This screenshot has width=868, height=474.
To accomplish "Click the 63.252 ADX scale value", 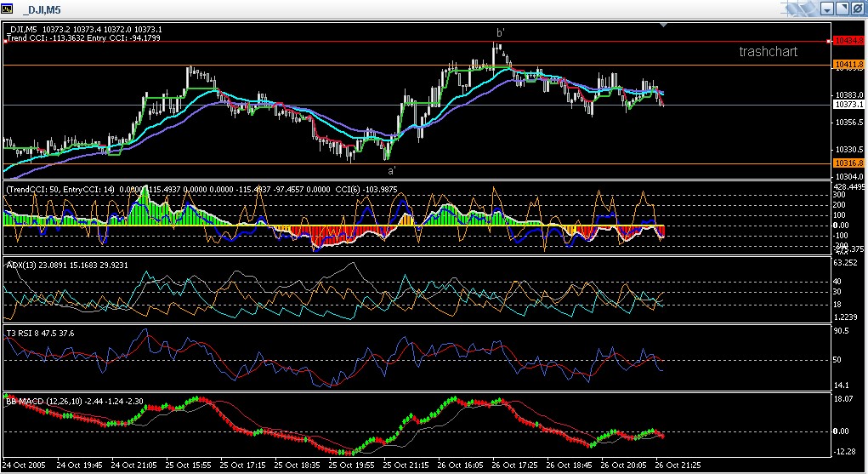I will click(845, 263).
